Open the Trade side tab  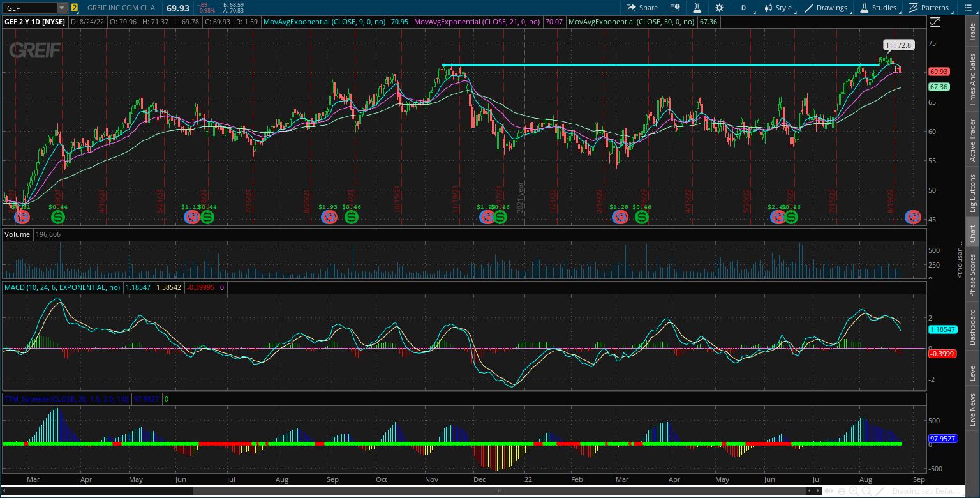point(972,31)
